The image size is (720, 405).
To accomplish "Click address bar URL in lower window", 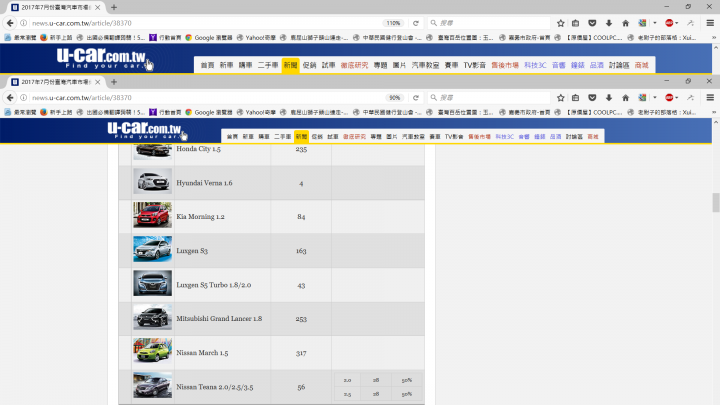I will 82,97.
